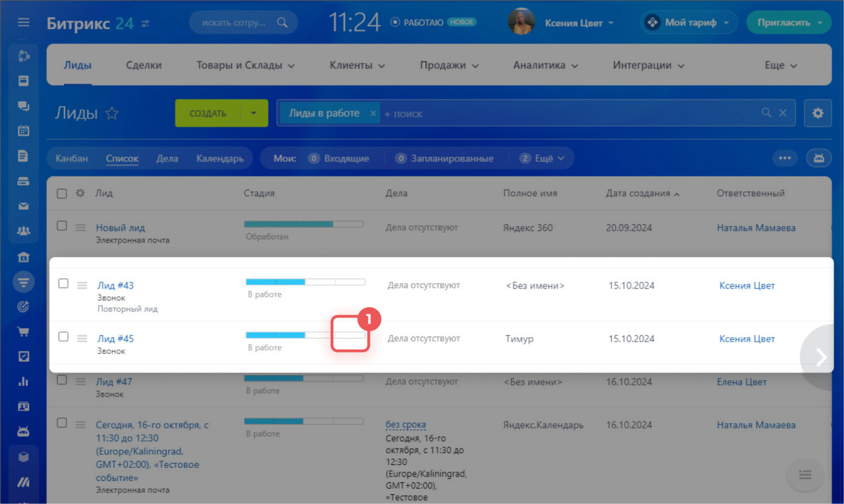Switch to the Календарь view
Viewport: 844px width, 504px height.
click(x=220, y=158)
